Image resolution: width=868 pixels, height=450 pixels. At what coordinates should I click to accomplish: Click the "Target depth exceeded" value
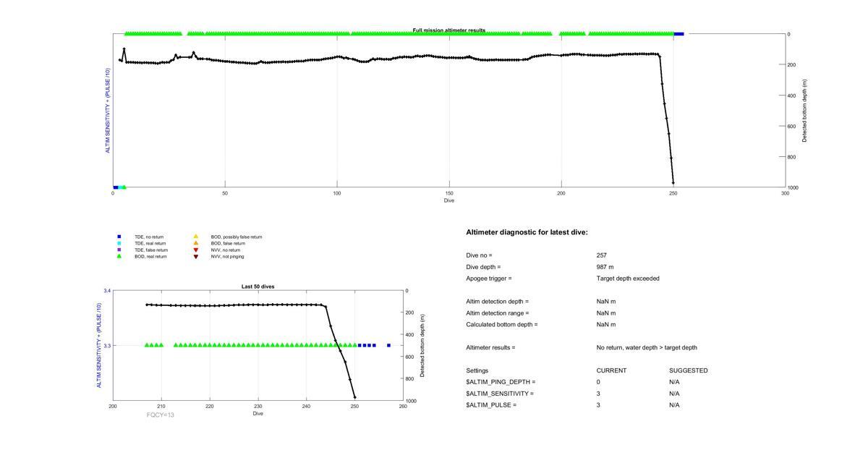coord(628,279)
